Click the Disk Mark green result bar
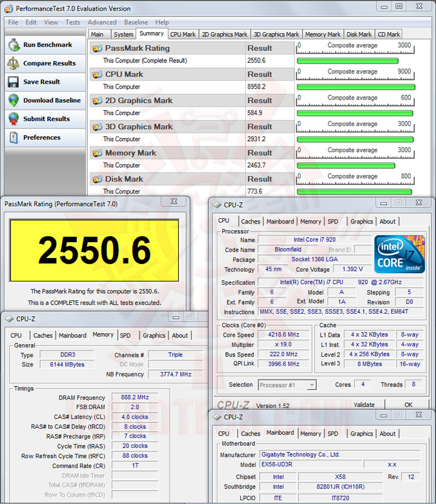 [354, 192]
